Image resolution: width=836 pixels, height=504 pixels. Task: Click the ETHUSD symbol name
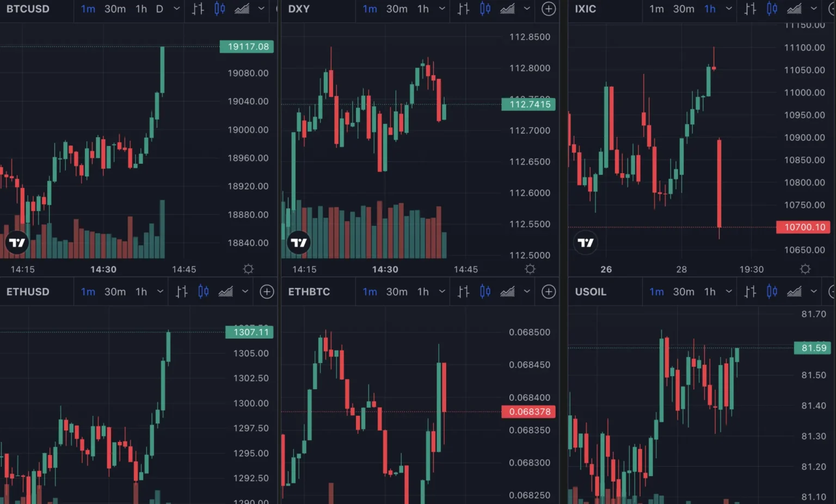[x=28, y=292]
